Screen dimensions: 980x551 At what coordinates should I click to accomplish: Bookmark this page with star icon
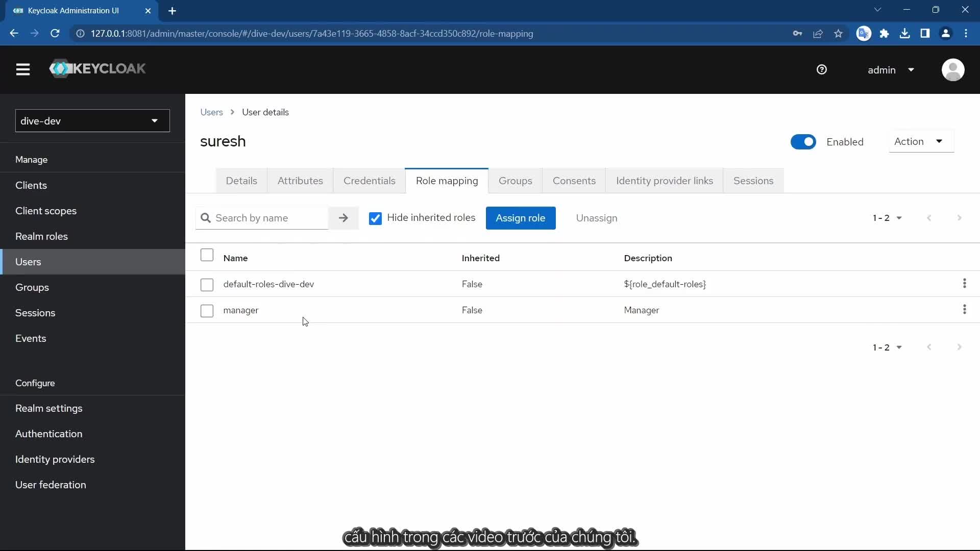(x=838, y=34)
